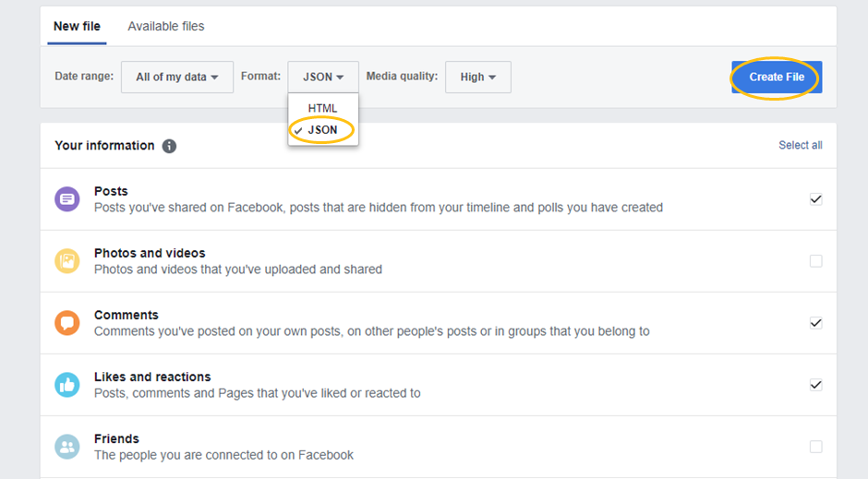Open the Media quality High dropdown
This screenshot has height=479, width=868.
tap(477, 77)
